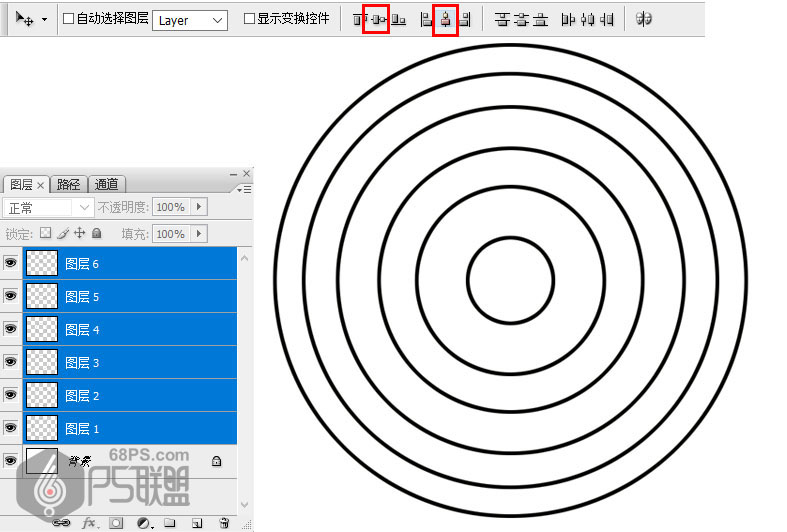This screenshot has width=787, height=532.
Task: Click Align bottom edges icon
Action: pos(399,20)
